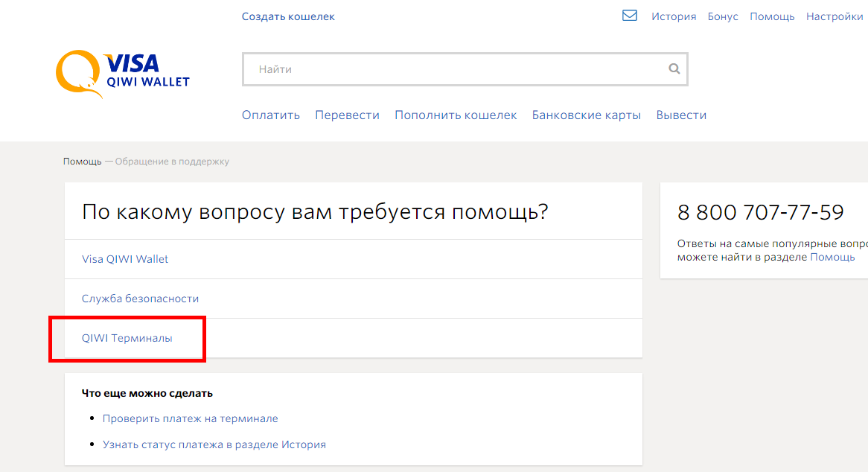Click the search magnifier icon

point(674,68)
